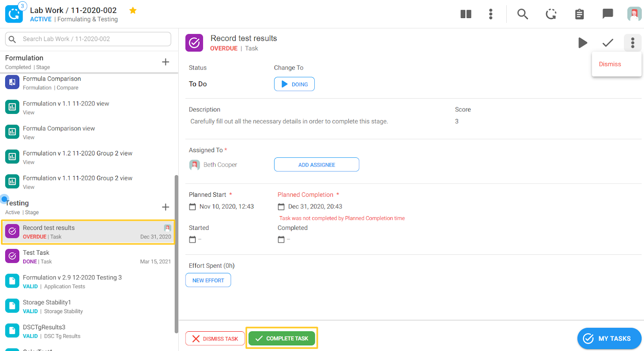This screenshot has height=351, width=644.
Task: Start task with play icon in header
Action: (x=582, y=43)
